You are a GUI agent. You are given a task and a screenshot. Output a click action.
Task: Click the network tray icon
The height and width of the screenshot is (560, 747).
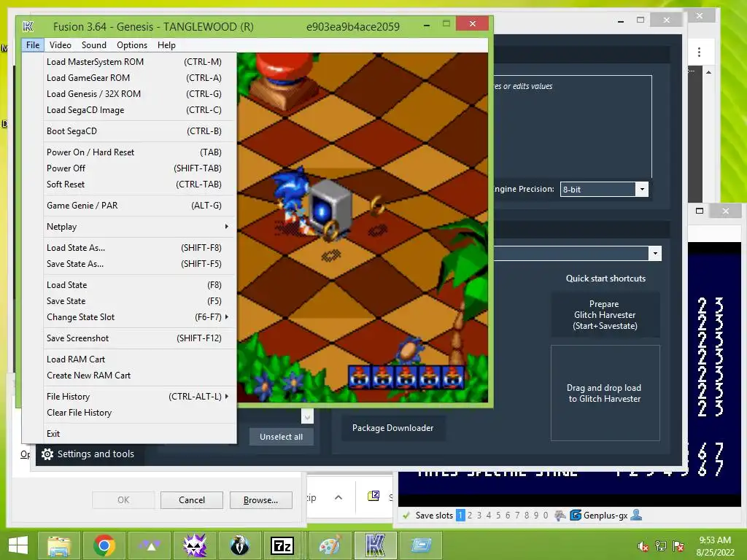(661, 546)
